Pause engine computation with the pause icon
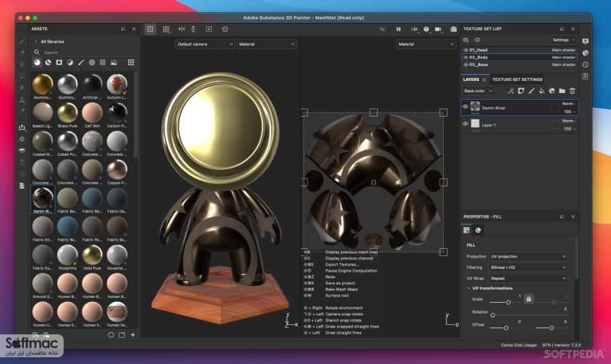Screen dimensions: 611x364 pos(399,29)
